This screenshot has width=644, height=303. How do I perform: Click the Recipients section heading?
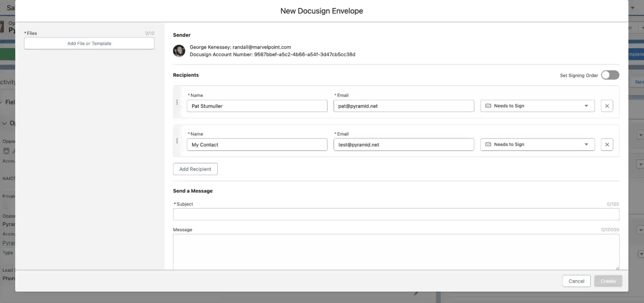click(x=186, y=75)
